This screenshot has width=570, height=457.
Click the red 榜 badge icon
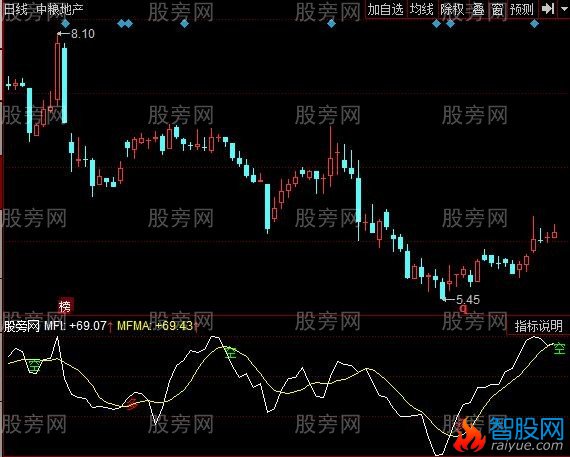pyautogui.click(x=65, y=306)
